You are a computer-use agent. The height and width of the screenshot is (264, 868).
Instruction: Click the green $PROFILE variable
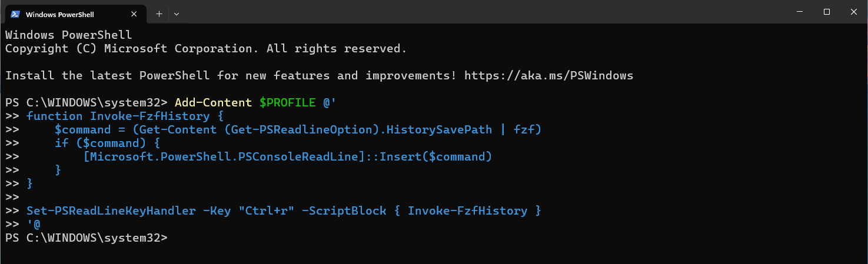pos(287,102)
